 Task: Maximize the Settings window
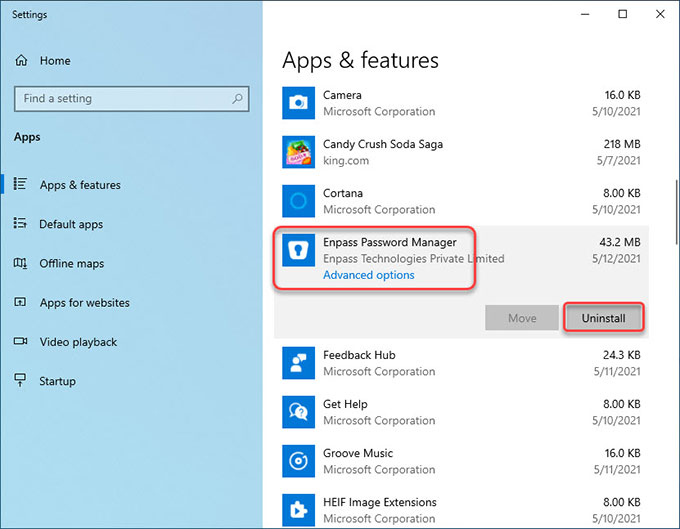[622, 14]
